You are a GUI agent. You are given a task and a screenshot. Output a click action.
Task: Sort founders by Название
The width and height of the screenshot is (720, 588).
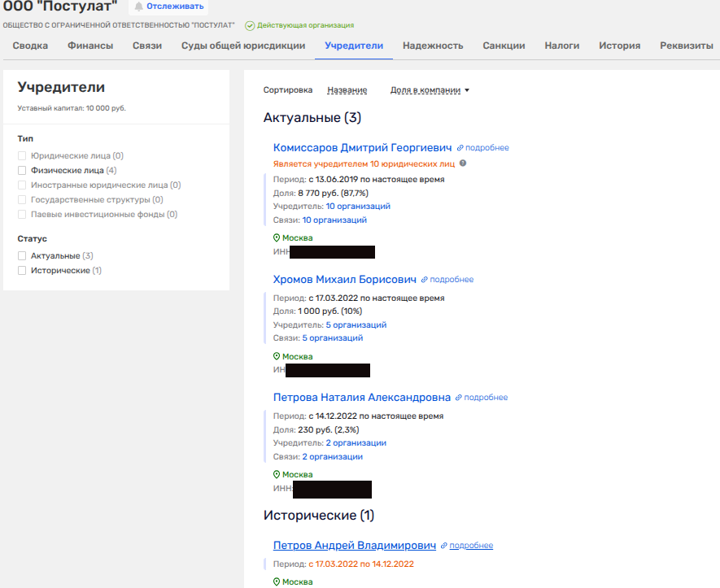pyautogui.click(x=347, y=90)
